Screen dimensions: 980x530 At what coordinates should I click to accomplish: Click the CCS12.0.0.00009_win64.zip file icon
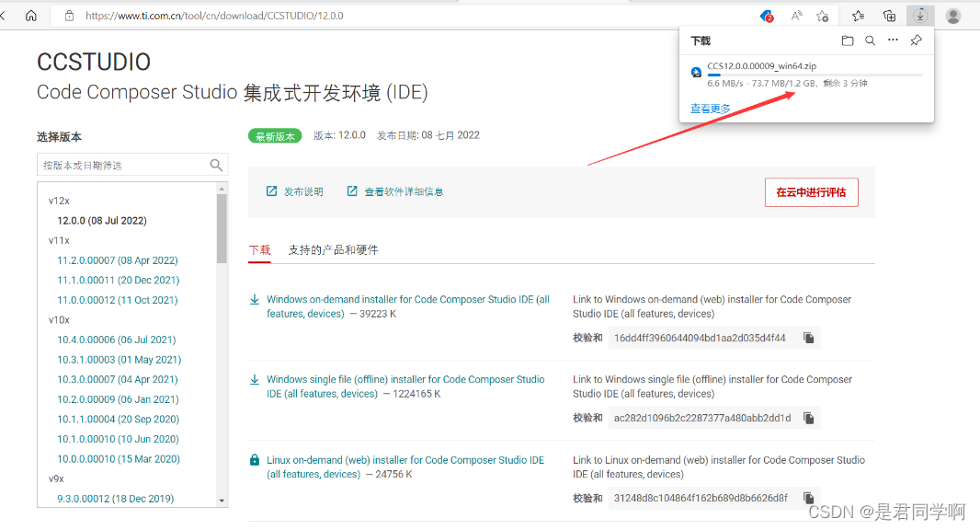696,72
